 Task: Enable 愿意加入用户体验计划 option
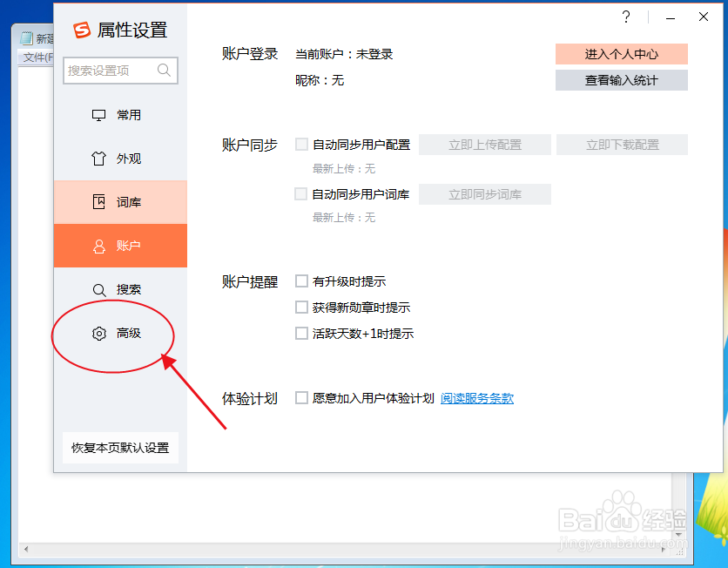click(x=300, y=397)
